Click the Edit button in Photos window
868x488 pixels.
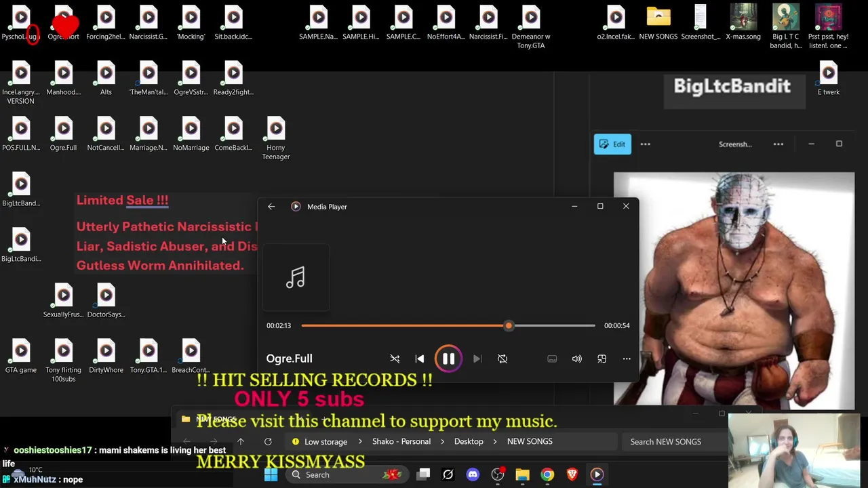click(612, 144)
